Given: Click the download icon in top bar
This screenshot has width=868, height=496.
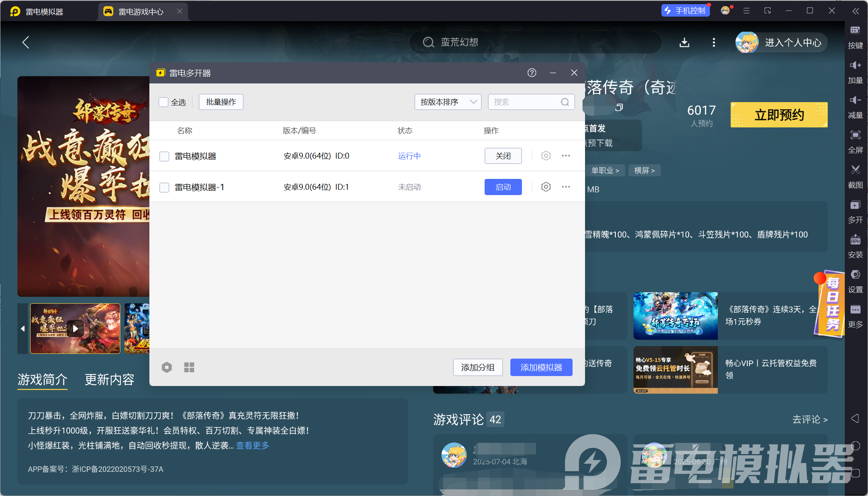Looking at the screenshot, I should (x=684, y=42).
